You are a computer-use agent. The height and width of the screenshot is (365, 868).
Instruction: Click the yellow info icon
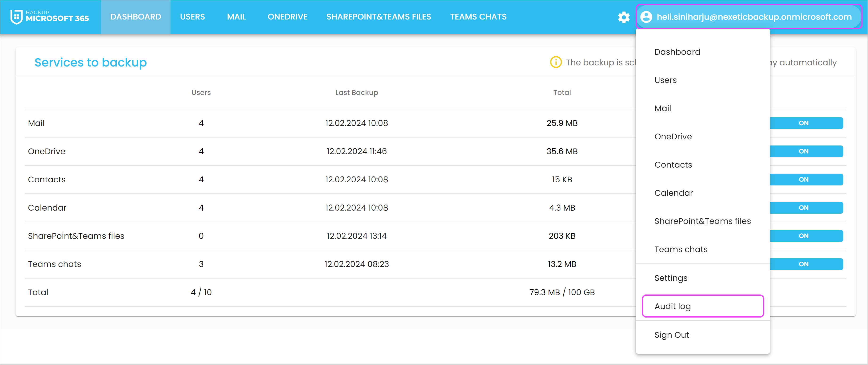[556, 62]
